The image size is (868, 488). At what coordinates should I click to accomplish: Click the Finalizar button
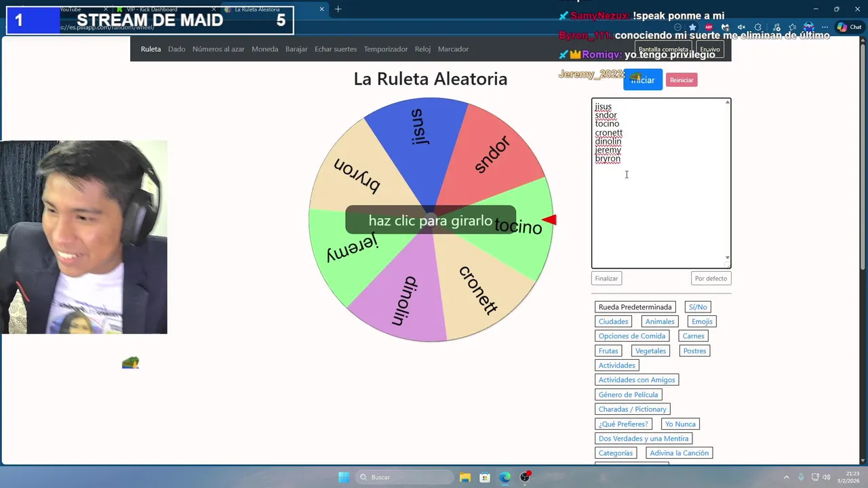click(x=606, y=279)
